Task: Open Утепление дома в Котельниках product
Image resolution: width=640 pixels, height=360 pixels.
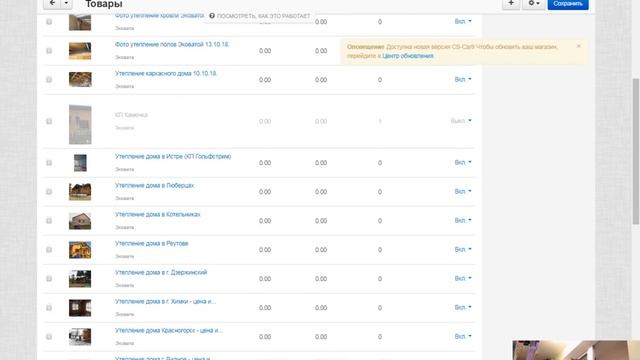Action: click(x=158, y=215)
